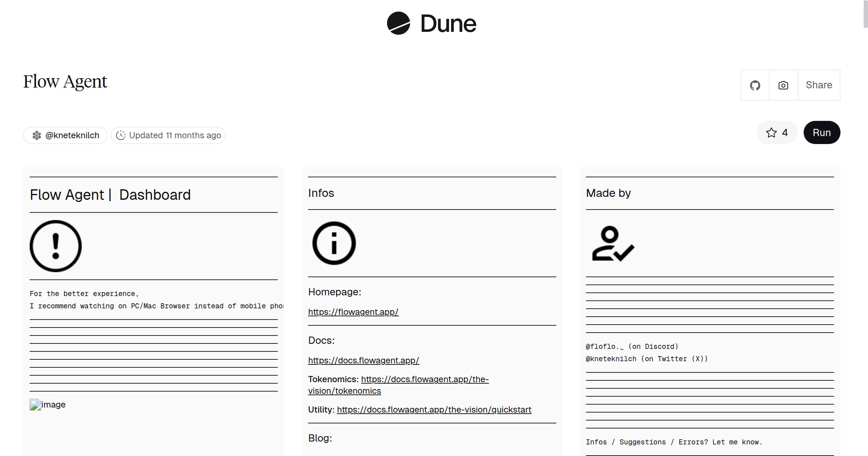Click the page vertical scrollbar thumb
The width and height of the screenshot is (868, 456).
pos(865,14)
